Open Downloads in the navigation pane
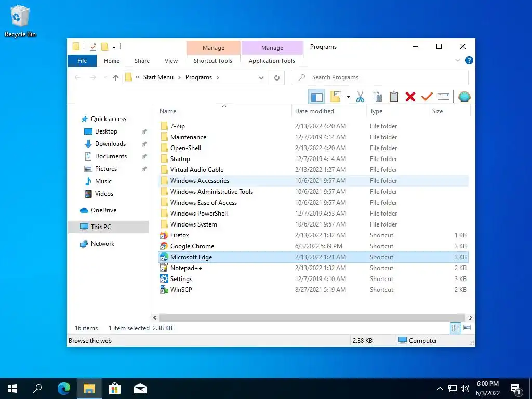 coord(110,144)
